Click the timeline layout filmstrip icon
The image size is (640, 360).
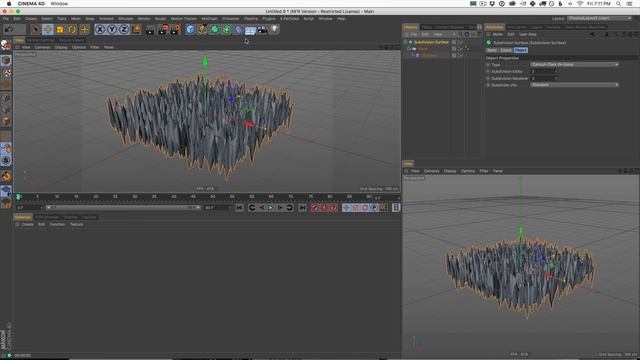[x=396, y=208]
